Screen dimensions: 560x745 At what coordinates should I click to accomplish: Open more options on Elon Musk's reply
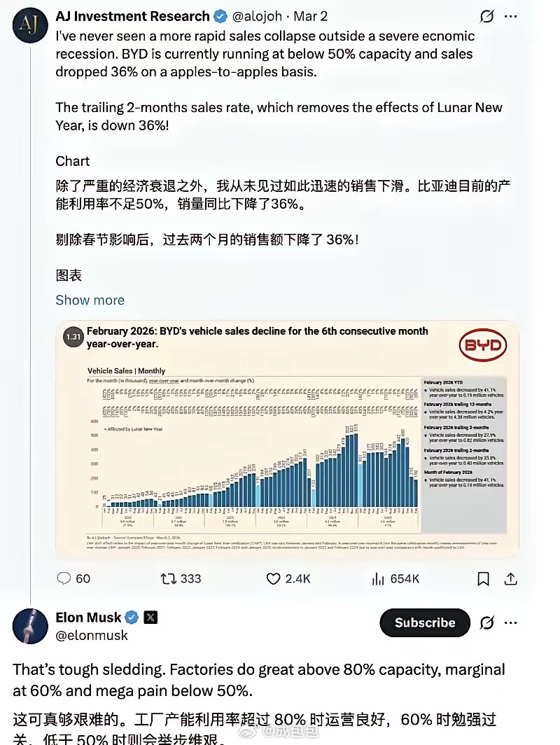click(x=511, y=622)
